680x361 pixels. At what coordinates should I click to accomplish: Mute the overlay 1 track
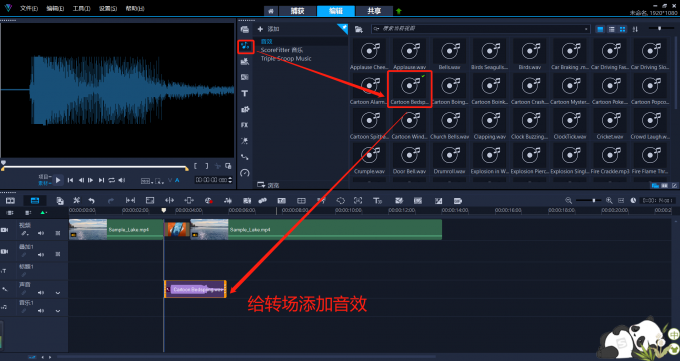tap(41, 254)
